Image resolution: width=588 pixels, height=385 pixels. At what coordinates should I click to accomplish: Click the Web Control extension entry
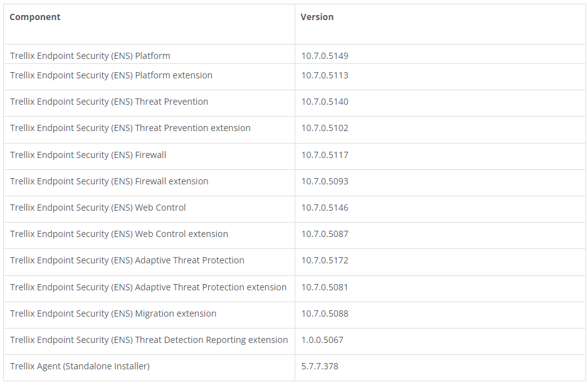coord(119,234)
